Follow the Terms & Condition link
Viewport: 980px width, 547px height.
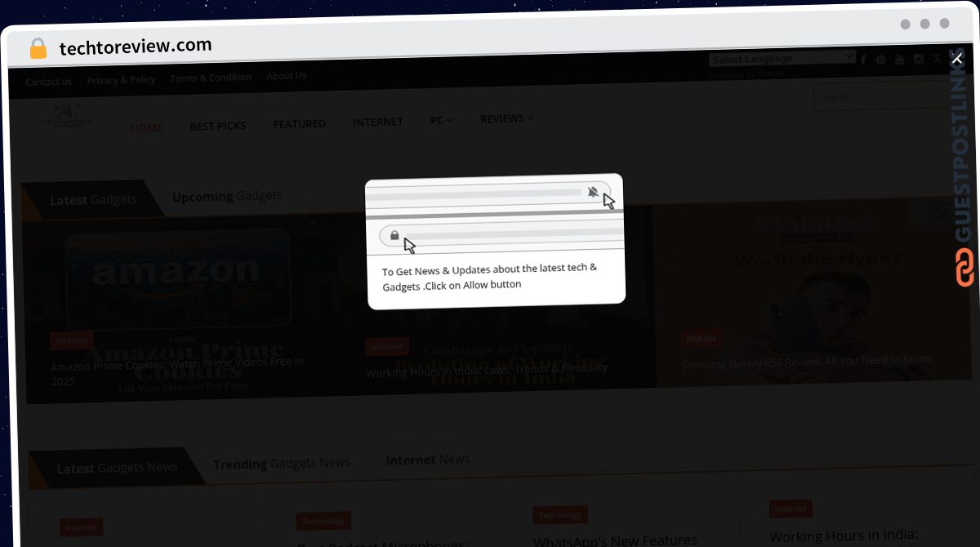pyautogui.click(x=211, y=78)
